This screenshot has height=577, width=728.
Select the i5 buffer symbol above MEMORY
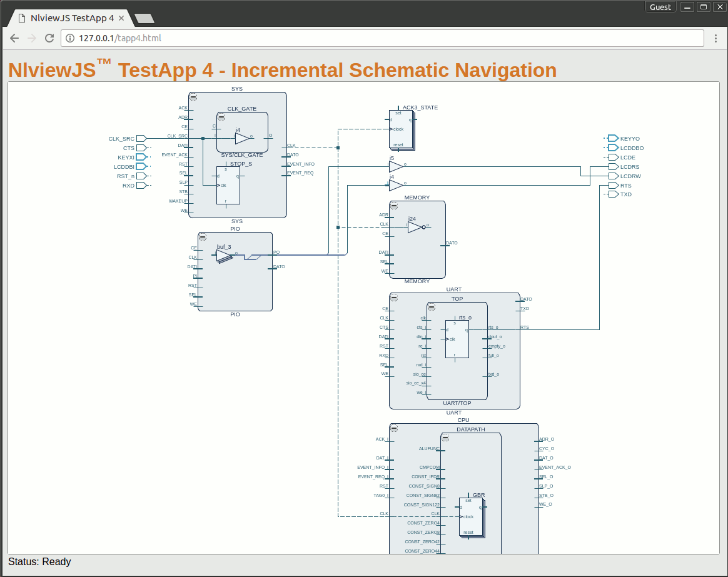(x=395, y=166)
